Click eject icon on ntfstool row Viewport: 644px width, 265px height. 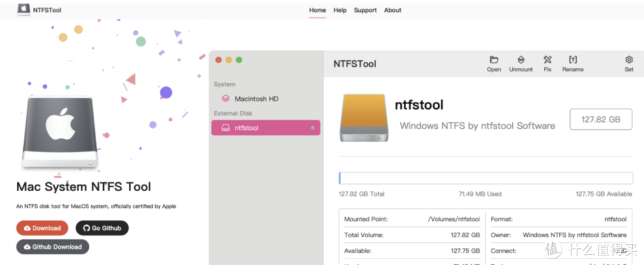[312, 128]
